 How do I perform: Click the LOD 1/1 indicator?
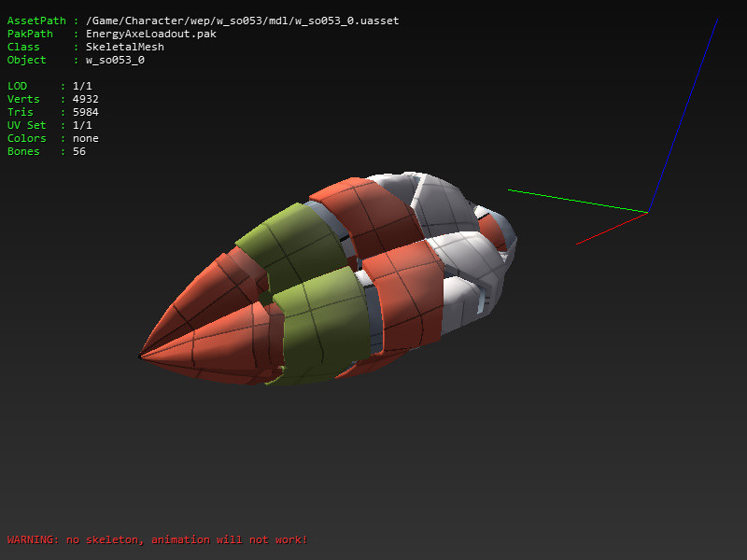point(79,86)
